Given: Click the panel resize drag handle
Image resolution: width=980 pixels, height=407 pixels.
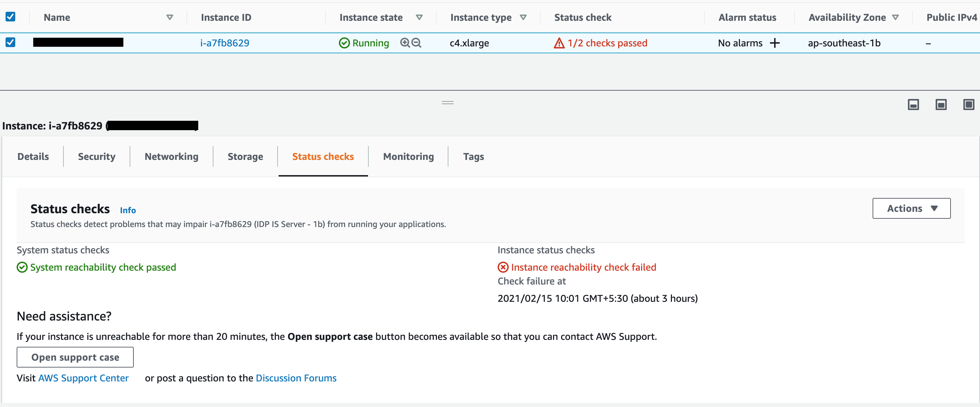Looking at the screenshot, I should 447,102.
